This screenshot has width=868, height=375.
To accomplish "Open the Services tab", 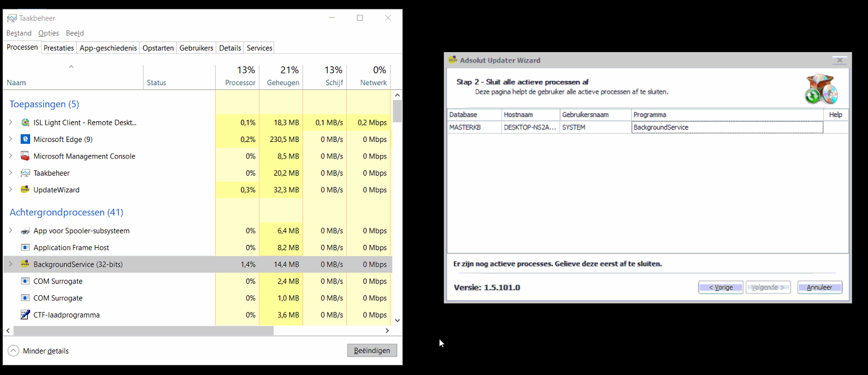I will pyautogui.click(x=259, y=48).
